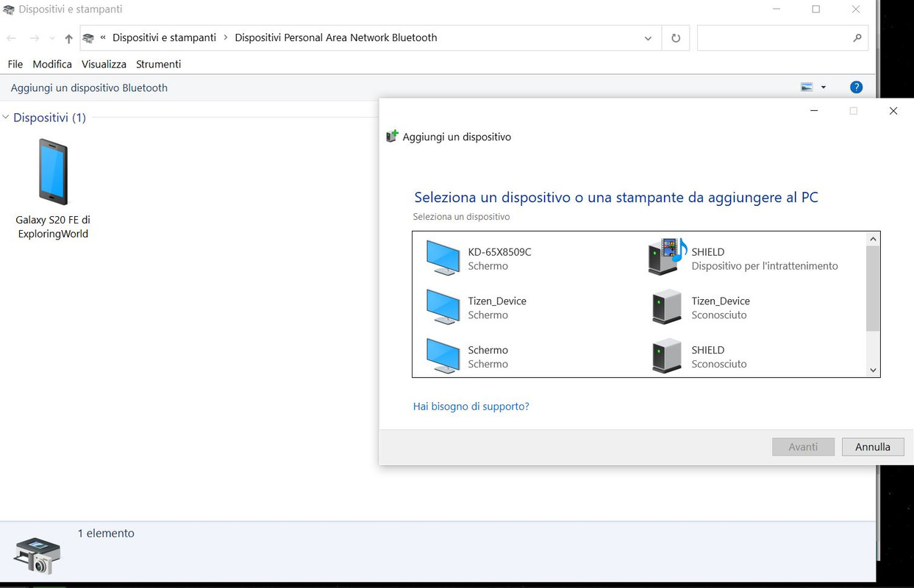Image resolution: width=914 pixels, height=588 pixels.
Task: Click Dispositivi e stampanti breadcrumb
Action: pyautogui.click(x=165, y=37)
